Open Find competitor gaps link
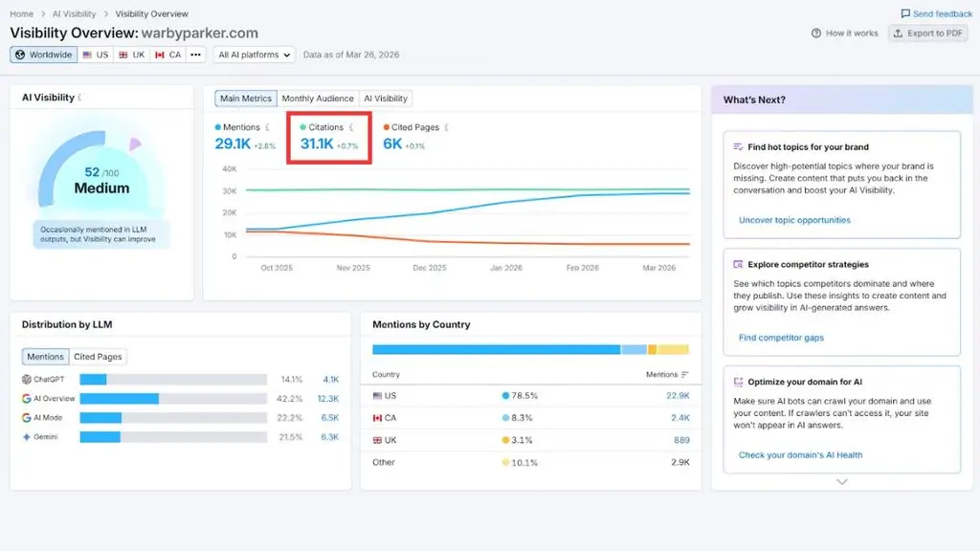 (x=781, y=338)
